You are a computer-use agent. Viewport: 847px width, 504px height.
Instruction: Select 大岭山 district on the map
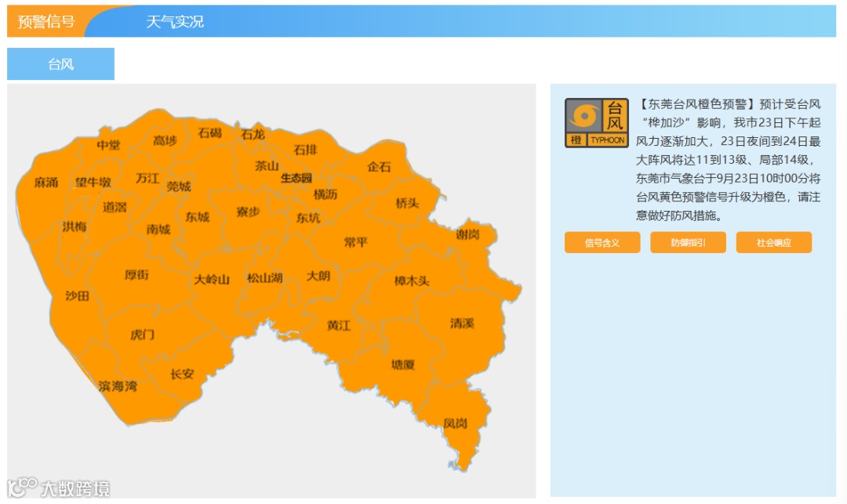point(212,280)
